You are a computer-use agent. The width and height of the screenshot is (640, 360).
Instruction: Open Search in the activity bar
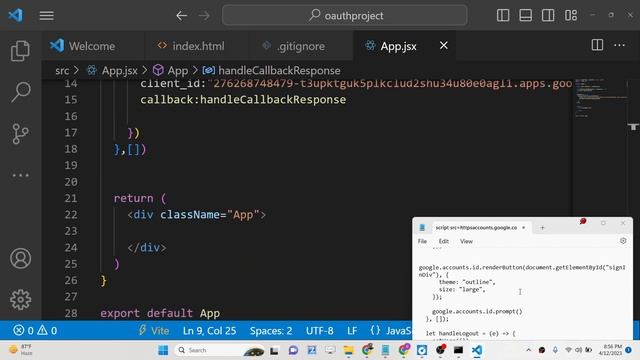pyautogui.click(x=20, y=92)
